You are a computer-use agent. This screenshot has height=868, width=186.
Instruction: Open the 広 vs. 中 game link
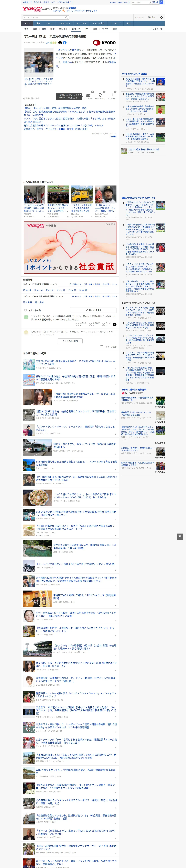click(x=27, y=290)
